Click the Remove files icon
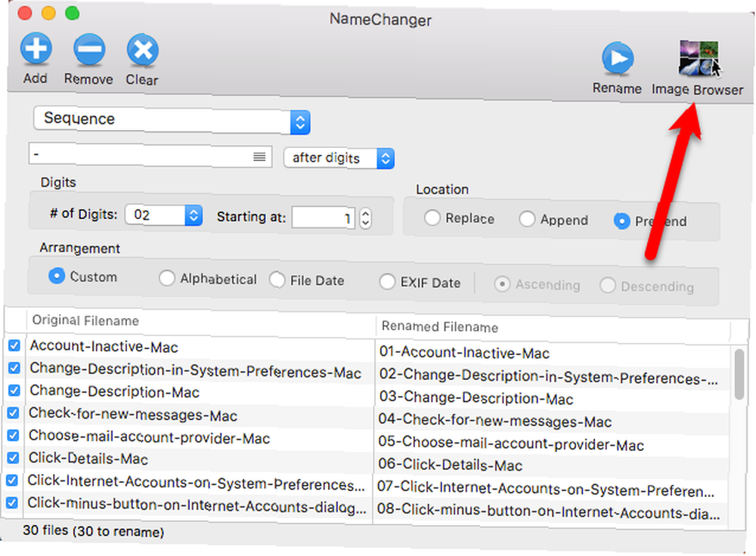 [x=89, y=49]
